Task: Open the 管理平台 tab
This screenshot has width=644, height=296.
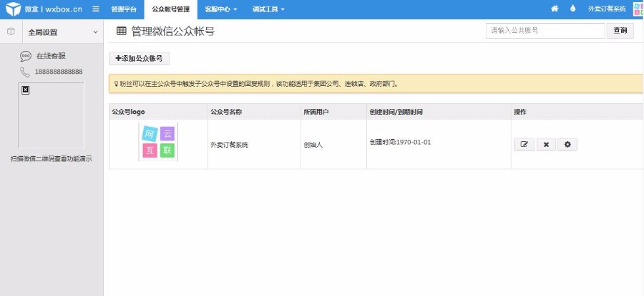Action: click(x=124, y=9)
